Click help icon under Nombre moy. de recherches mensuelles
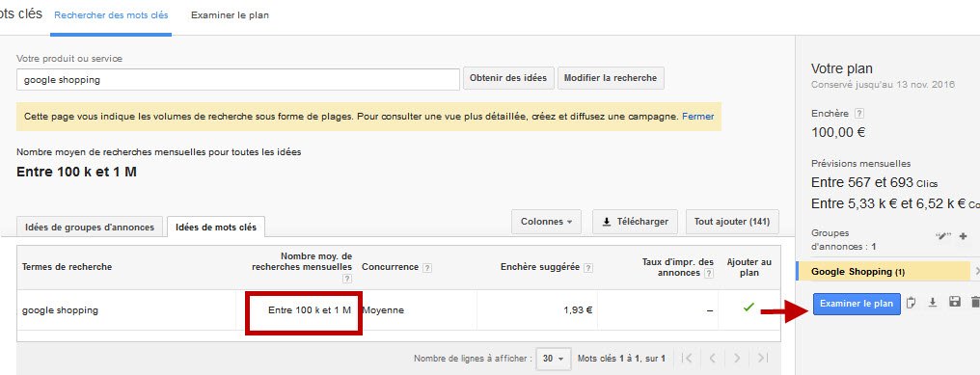 click(x=347, y=280)
